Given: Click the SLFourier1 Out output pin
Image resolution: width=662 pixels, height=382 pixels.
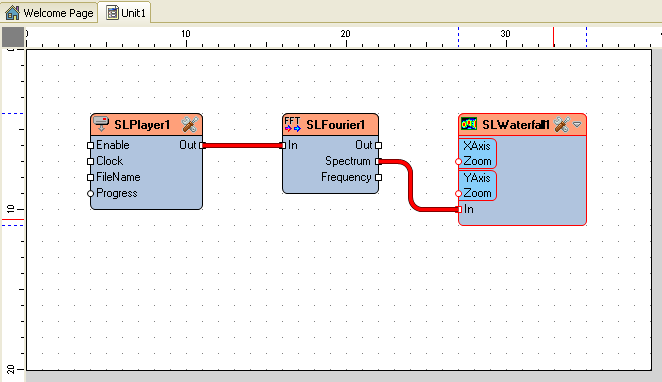Looking at the screenshot, I should pos(378,146).
